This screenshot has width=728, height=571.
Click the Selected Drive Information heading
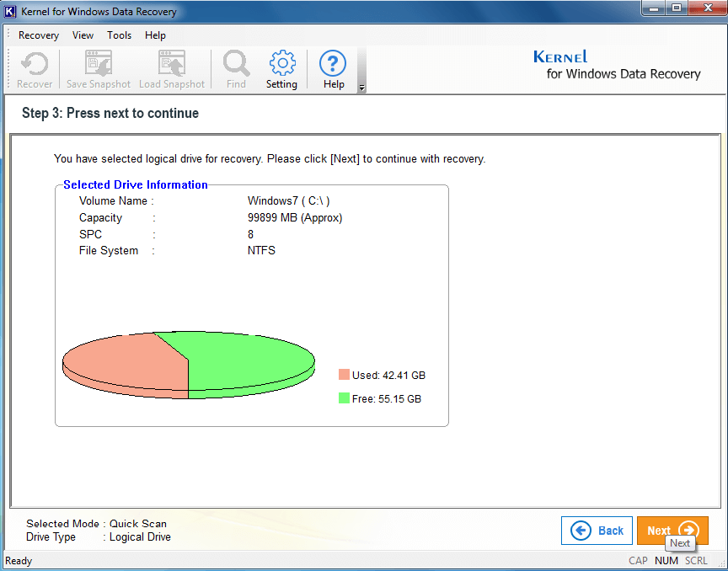136,184
